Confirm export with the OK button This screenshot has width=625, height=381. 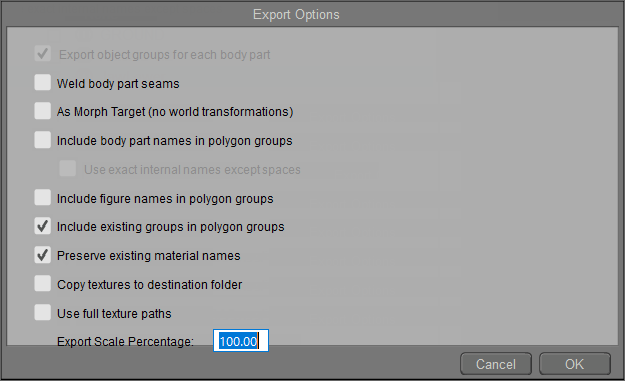pos(575,364)
